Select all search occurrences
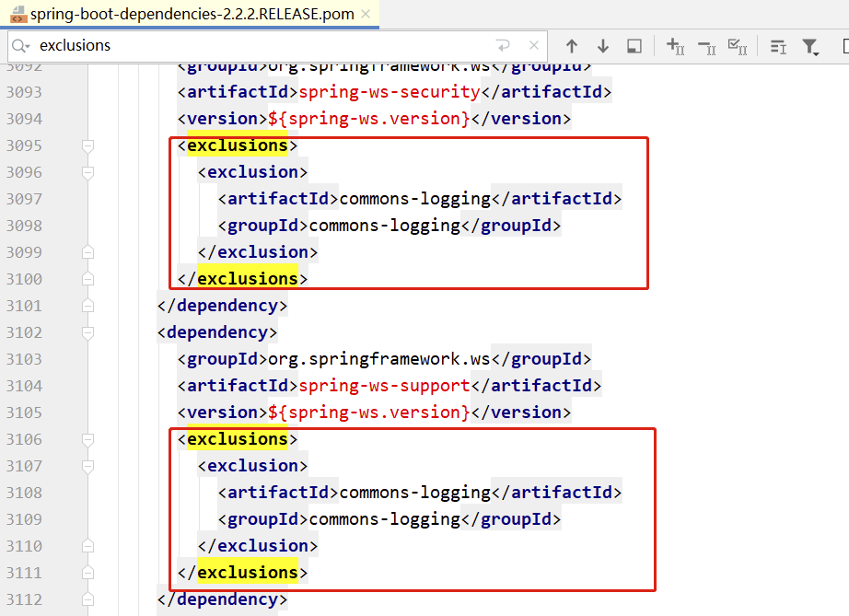Viewport: 849px width, 616px height. point(738,47)
